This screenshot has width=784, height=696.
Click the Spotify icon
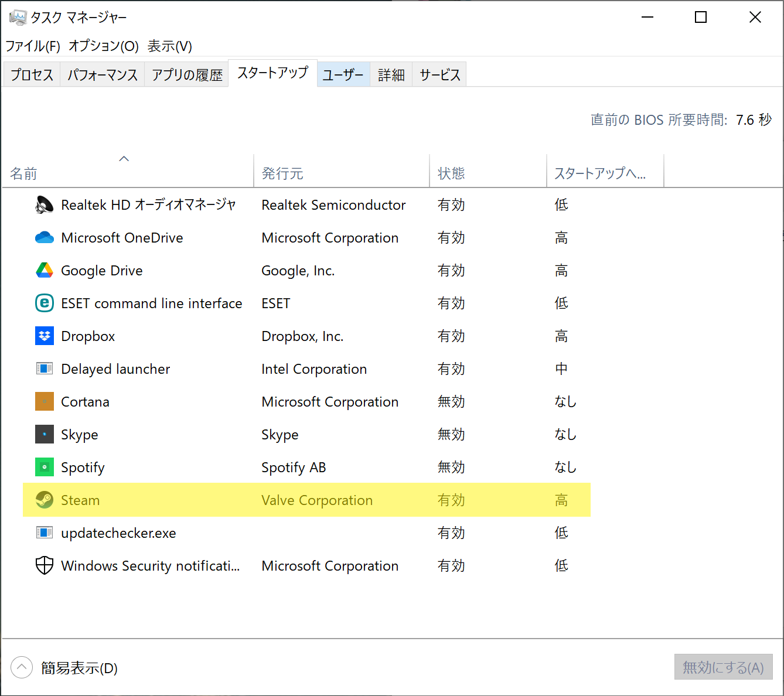point(45,468)
